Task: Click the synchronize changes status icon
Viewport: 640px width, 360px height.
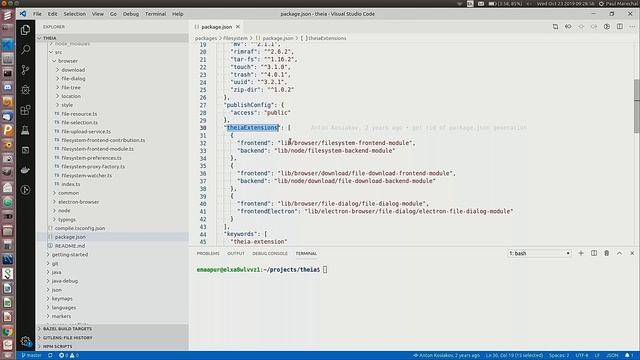Action: pos(50,356)
